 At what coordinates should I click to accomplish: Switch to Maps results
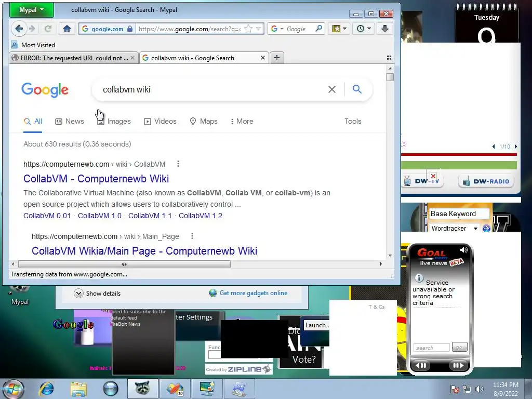click(204, 122)
